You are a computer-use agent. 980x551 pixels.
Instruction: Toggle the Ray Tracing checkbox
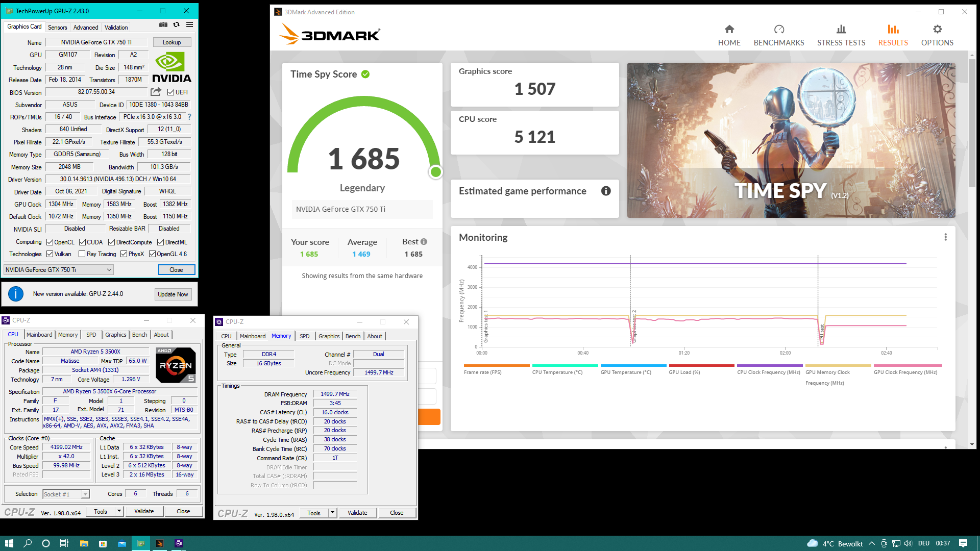(x=82, y=254)
